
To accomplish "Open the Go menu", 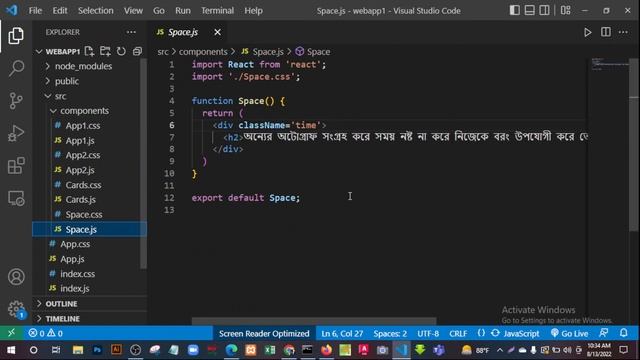I will point(159,11).
